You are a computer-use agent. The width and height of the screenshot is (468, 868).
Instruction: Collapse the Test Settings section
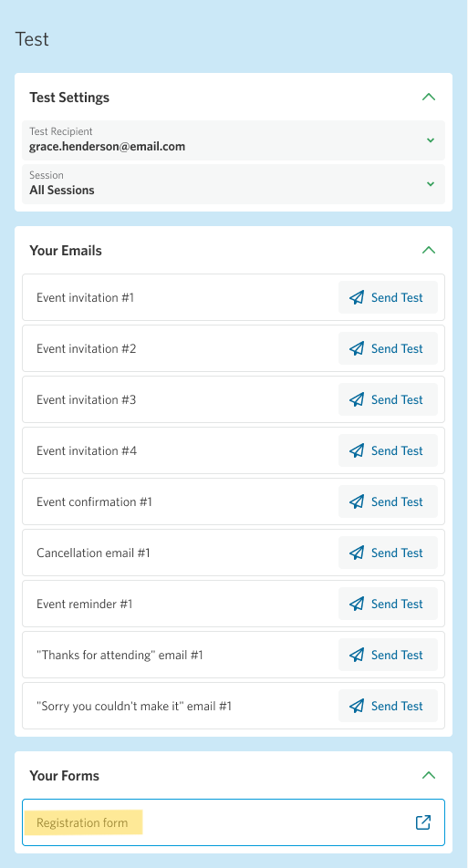pyautogui.click(x=429, y=97)
